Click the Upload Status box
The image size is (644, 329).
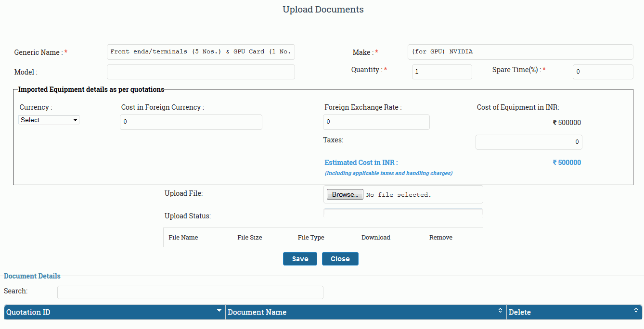tap(403, 214)
